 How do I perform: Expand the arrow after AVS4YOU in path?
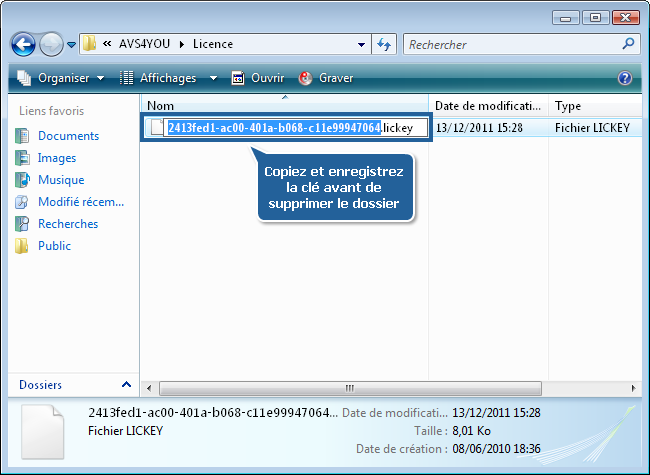pos(182,44)
